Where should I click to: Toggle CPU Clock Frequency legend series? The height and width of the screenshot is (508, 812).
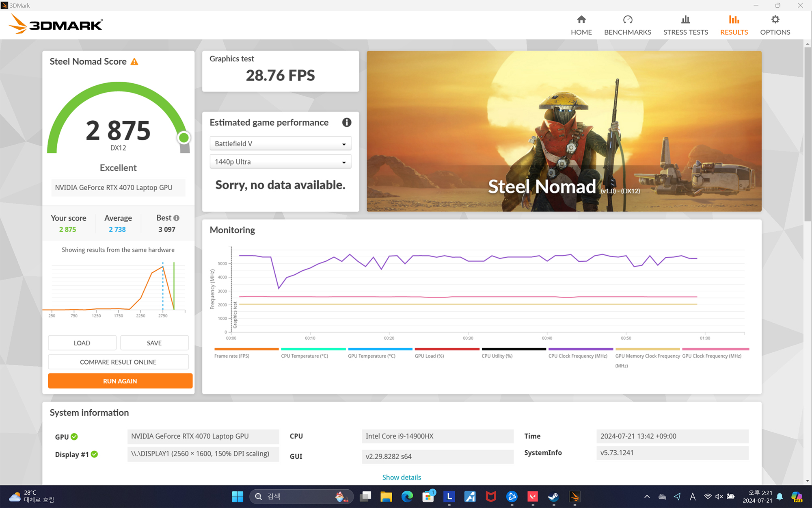577,356
